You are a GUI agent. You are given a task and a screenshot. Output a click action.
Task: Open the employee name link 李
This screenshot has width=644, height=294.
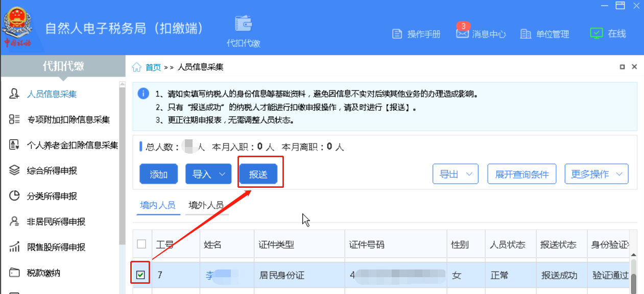[209, 275]
